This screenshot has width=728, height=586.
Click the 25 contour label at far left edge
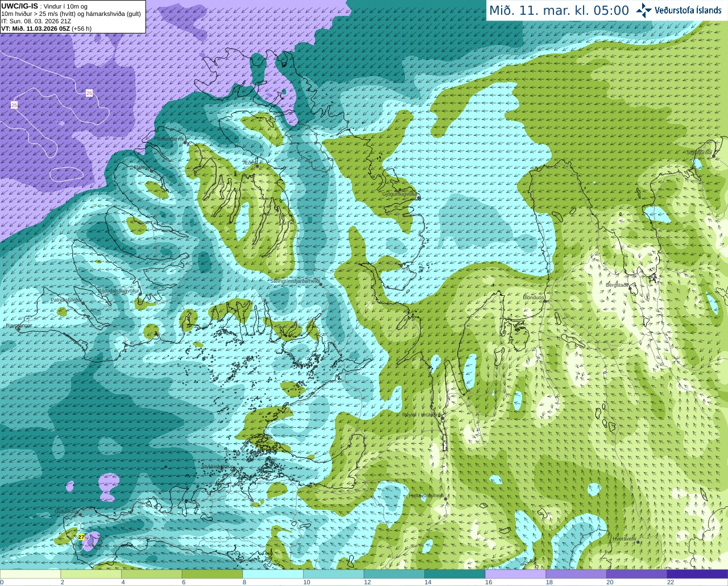pos(14,105)
